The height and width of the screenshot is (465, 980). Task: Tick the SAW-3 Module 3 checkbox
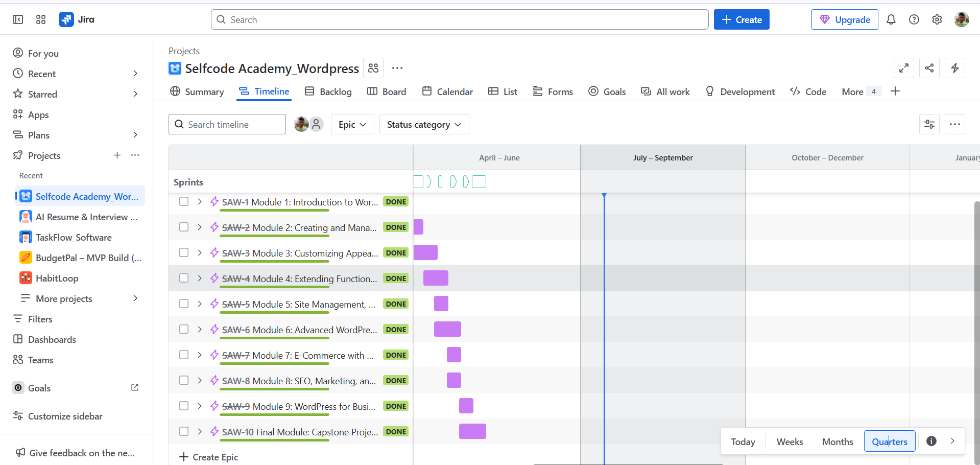pyautogui.click(x=184, y=252)
